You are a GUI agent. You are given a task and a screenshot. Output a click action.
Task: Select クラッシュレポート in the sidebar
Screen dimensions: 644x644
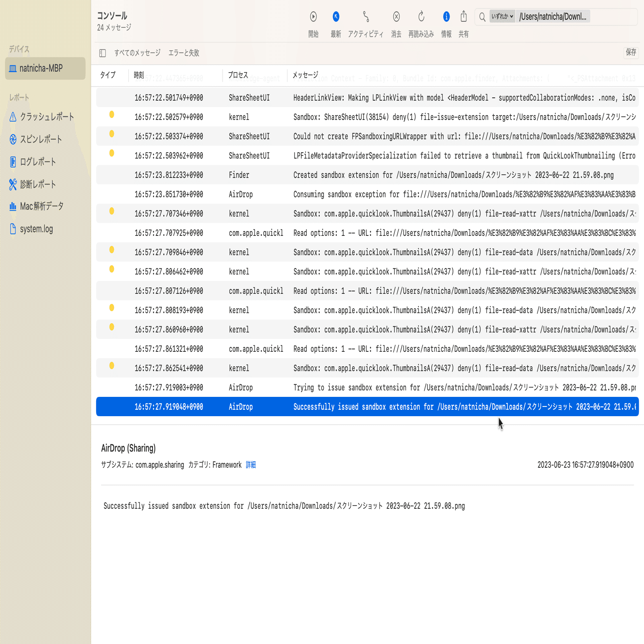click(x=47, y=117)
